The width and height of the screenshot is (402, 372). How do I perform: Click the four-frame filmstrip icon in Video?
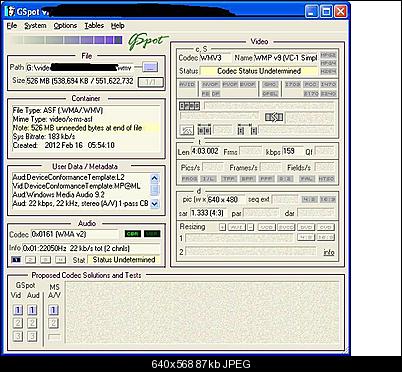click(x=189, y=106)
